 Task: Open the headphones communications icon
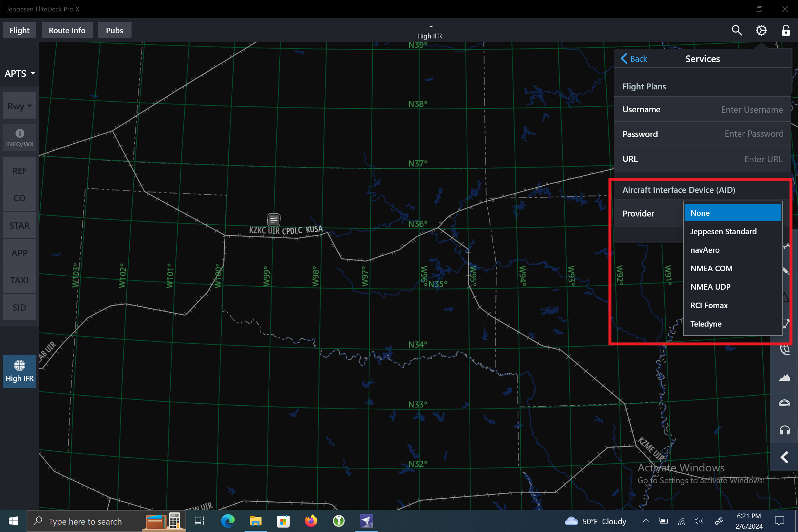coord(784,430)
